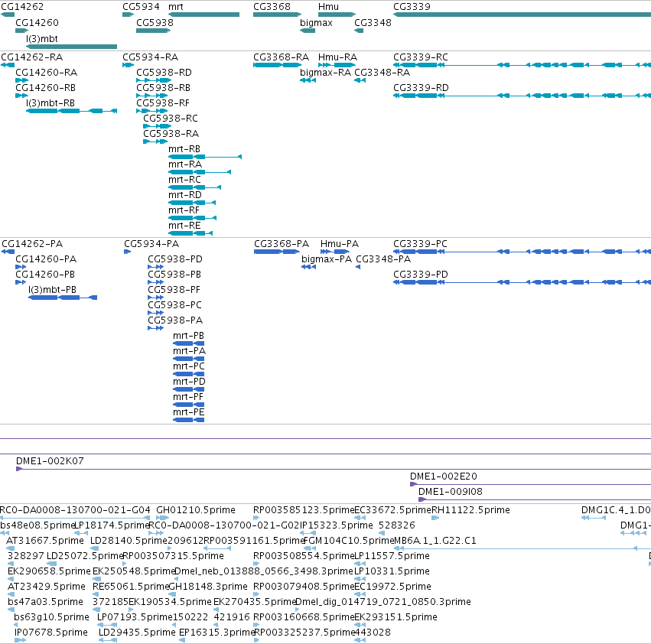The height and width of the screenshot is (644, 651).
Task: Click EST EC33672.5prime
Action: coord(360,518)
